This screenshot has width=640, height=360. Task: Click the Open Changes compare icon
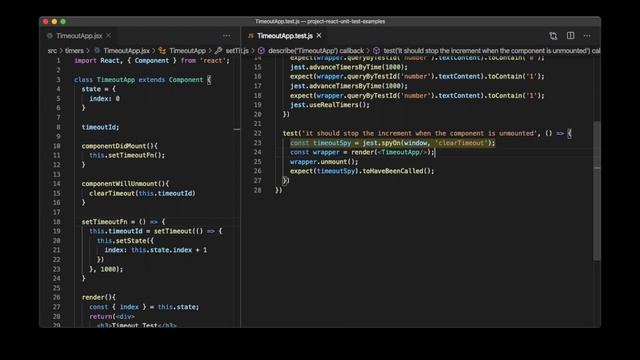pyautogui.click(x=553, y=36)
